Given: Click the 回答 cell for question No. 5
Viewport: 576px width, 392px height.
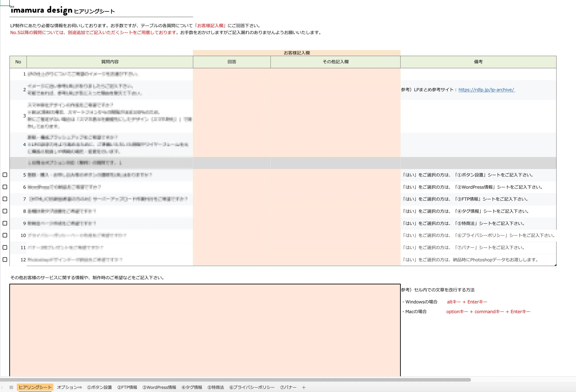Looking at the screenshot, I should [232, 175].
